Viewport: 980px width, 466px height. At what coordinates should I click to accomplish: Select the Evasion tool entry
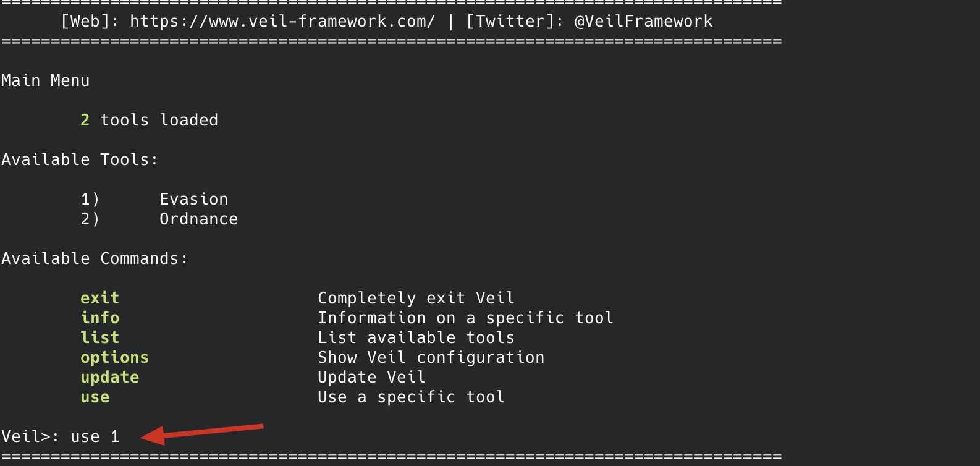tap(193, 199)
